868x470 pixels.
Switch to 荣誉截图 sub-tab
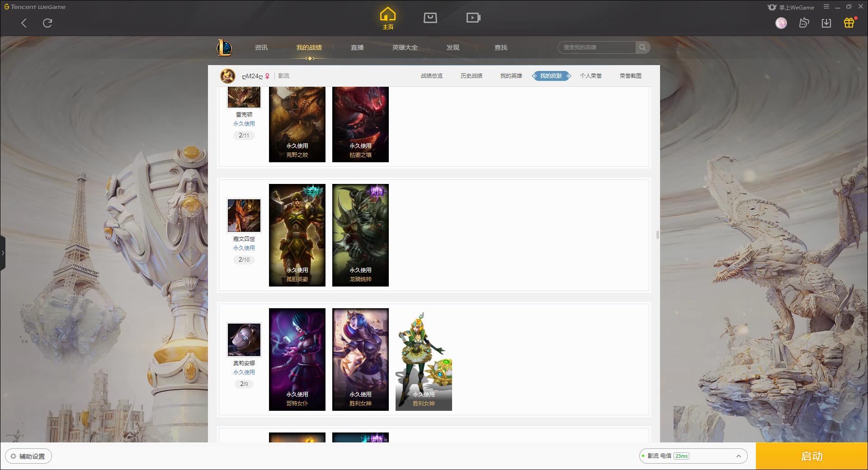(x=631, y=76)
